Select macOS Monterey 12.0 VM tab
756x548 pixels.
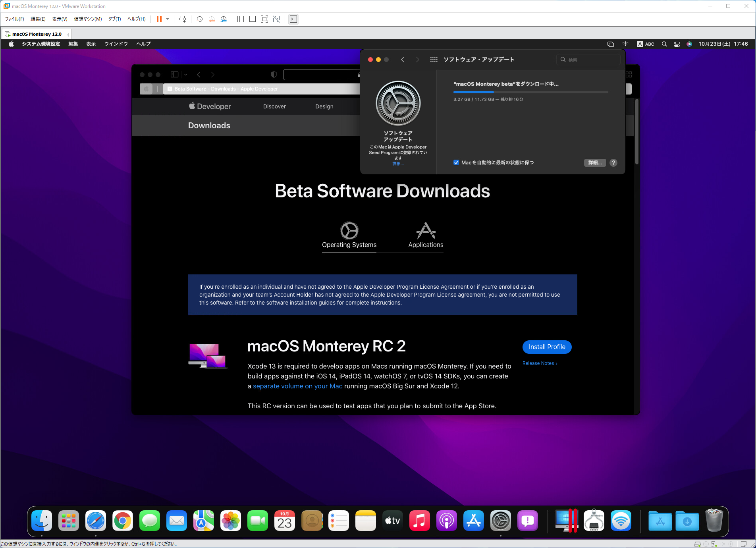point(37,34)
